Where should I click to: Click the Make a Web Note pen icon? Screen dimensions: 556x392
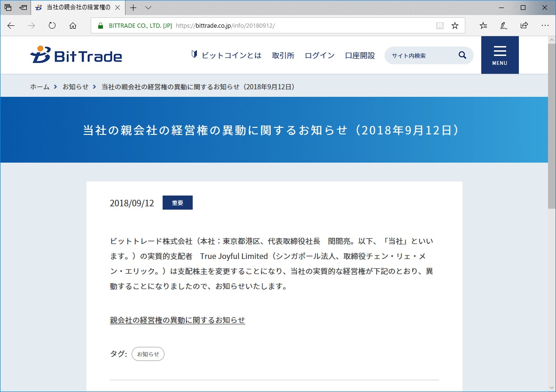point(503,25)
